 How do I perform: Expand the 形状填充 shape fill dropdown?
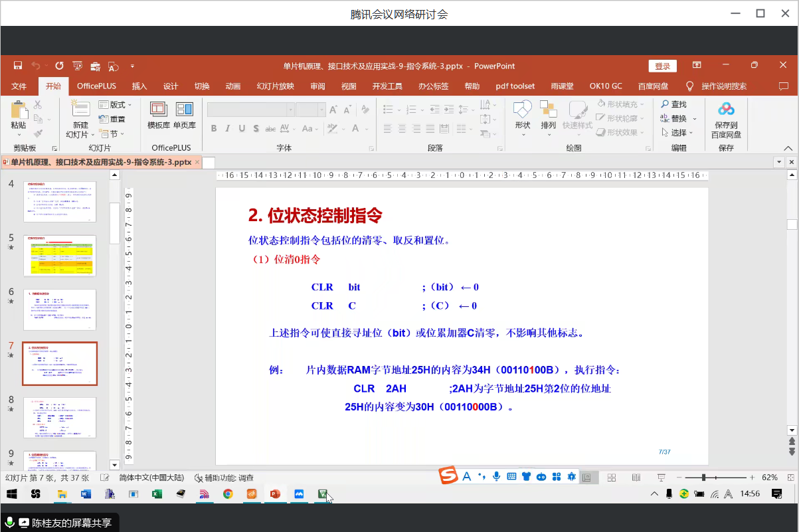click(621, 104)
